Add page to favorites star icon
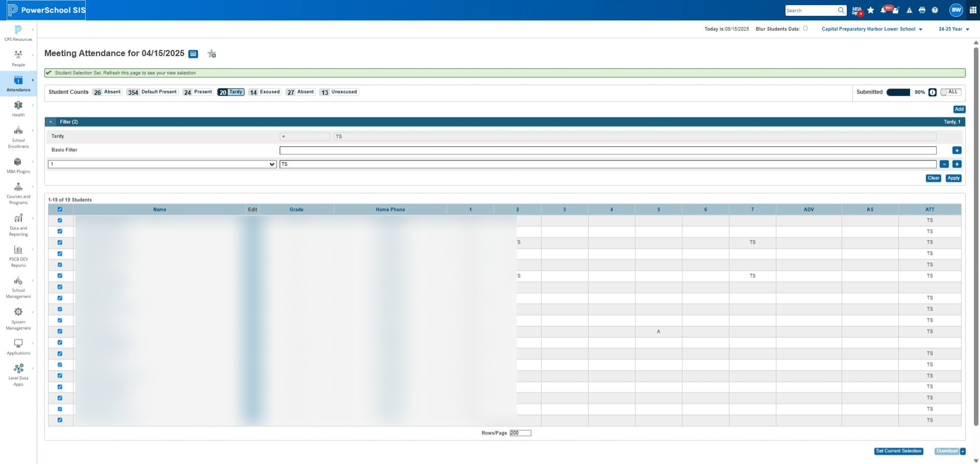Screen dimensions: 980x464 click(212, 54)
